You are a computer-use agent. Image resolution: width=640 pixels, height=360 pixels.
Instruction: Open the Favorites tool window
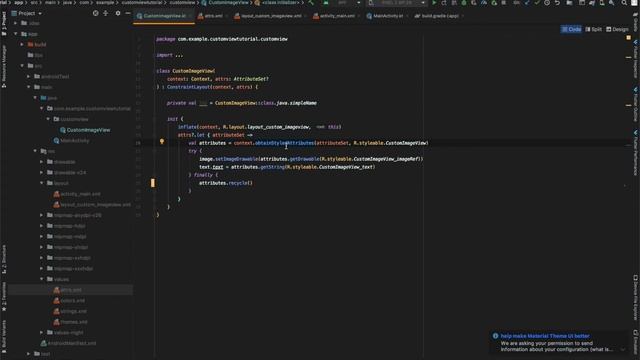pos(4,296)
